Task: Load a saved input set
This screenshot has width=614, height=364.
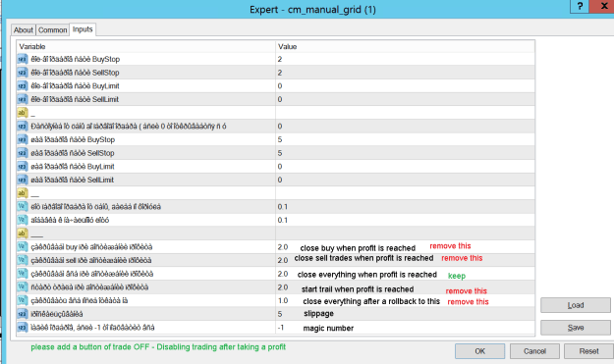Action: pos(576,305)
